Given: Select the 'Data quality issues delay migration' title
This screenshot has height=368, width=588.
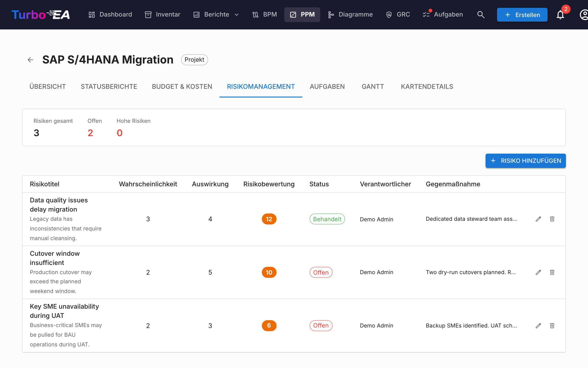Looking at the screenshot, I should click(x=59, y=205).
